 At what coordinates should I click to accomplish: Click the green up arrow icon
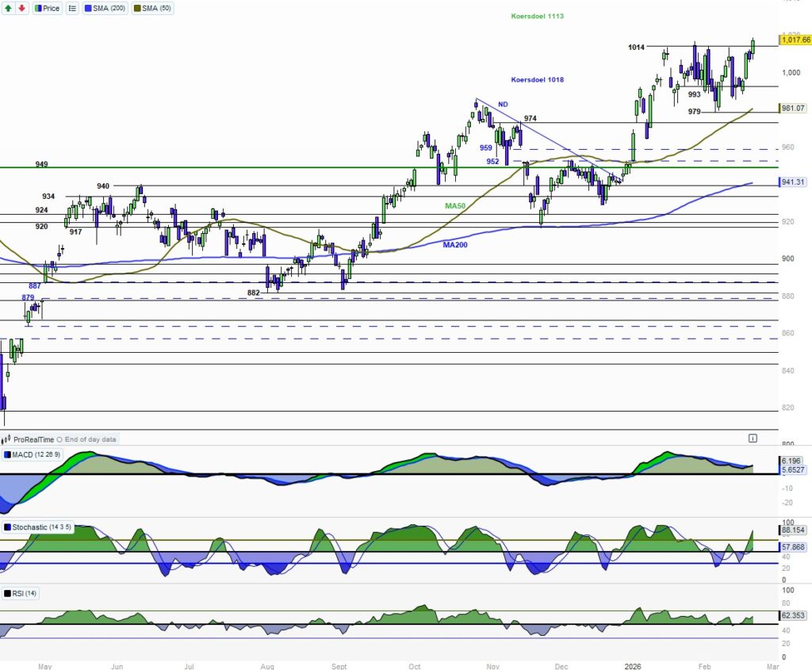10,8
